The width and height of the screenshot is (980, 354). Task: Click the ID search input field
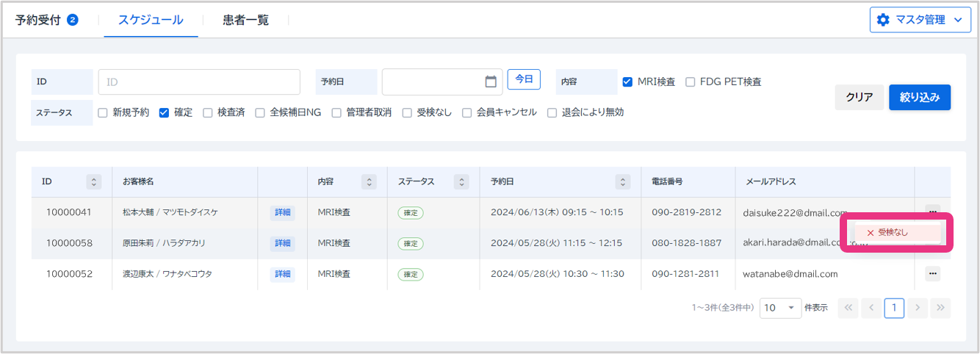pyautogui.click(x=199, y=82)
